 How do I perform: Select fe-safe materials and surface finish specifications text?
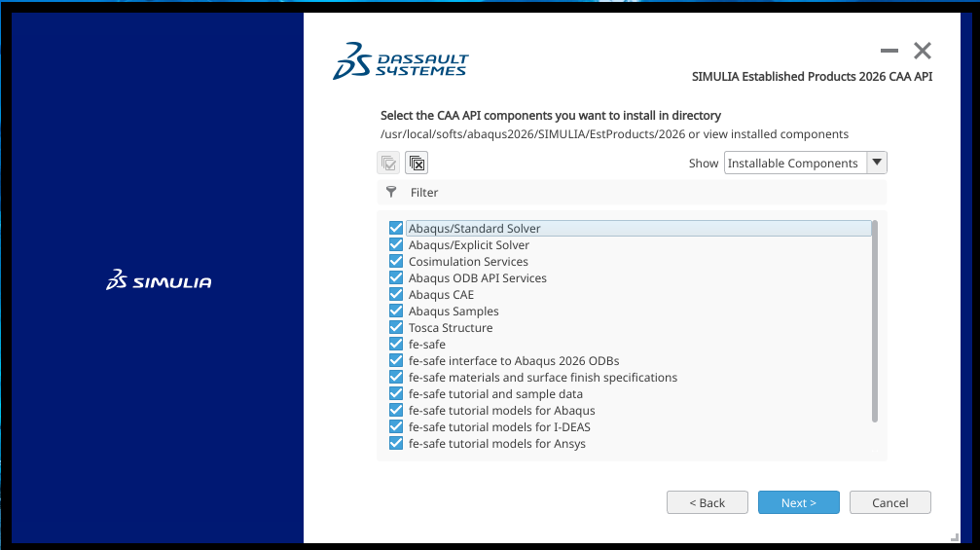coord(543,378)
